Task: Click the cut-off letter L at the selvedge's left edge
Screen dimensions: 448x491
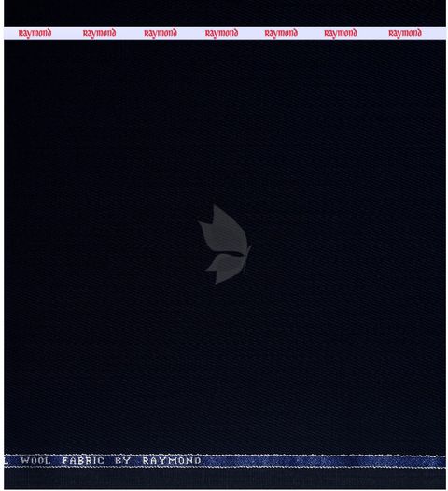Action: tap(7, 460)
